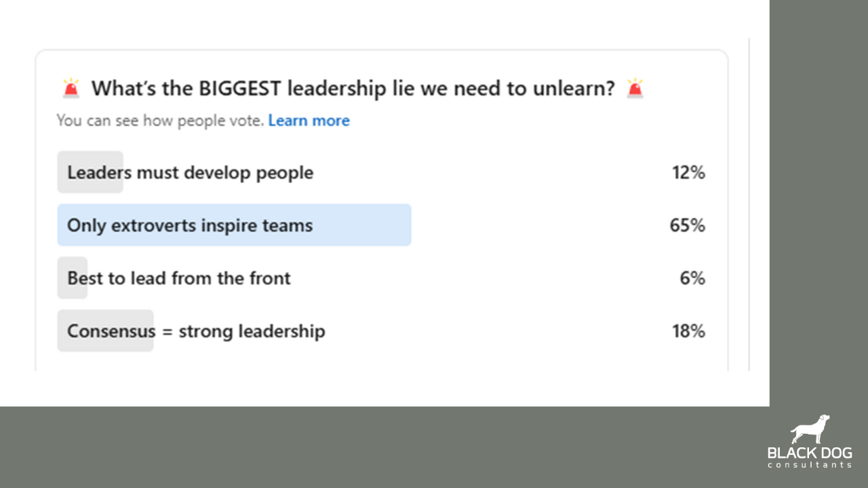Click the red siren emoji before the question
Screen dimensions: 868x488
[71, 88]
